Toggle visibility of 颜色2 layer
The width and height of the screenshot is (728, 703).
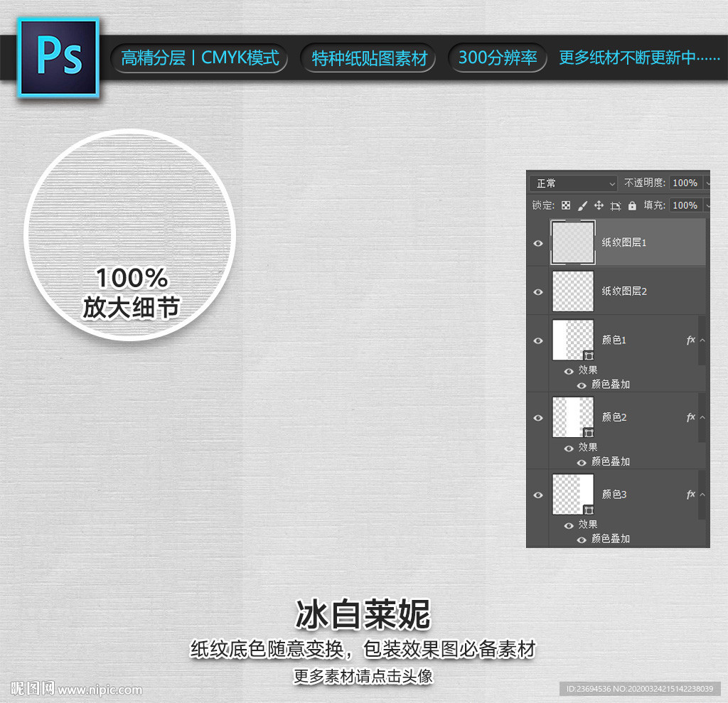coord(538,418)
